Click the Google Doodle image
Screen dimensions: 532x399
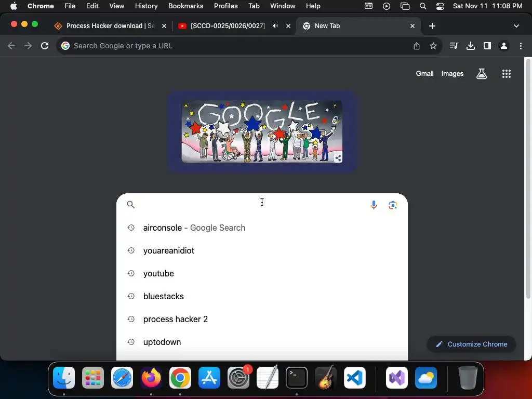pos(262,131)
